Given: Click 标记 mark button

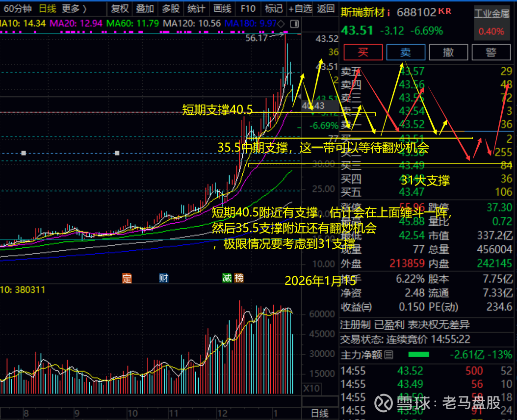Looking at the screenshot, I should (x=274, y=8).
